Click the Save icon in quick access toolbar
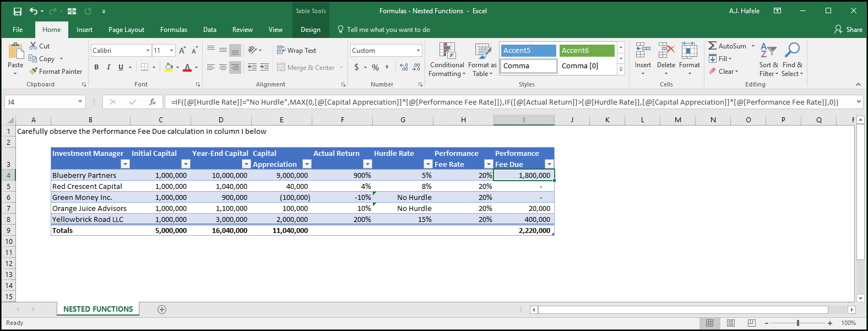Image resolution: width=868 pixels, height=331 pixels. coord(18,11)
